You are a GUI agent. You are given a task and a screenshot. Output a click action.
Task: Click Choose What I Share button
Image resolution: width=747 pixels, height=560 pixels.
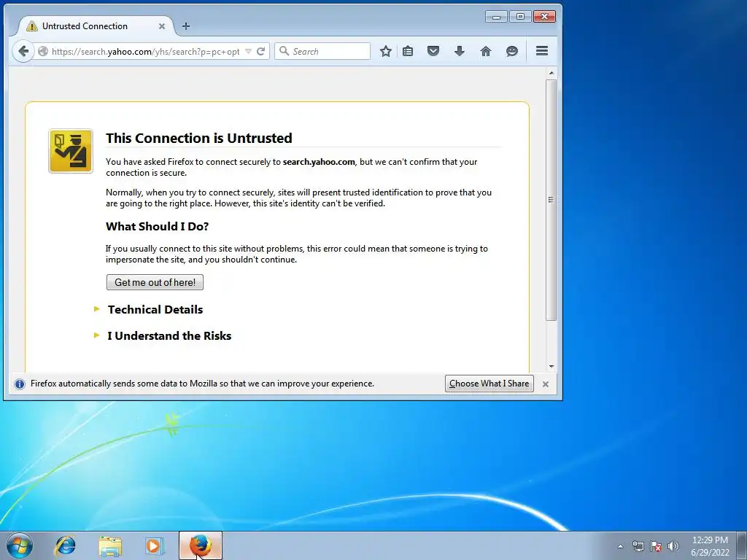[489, 384]
